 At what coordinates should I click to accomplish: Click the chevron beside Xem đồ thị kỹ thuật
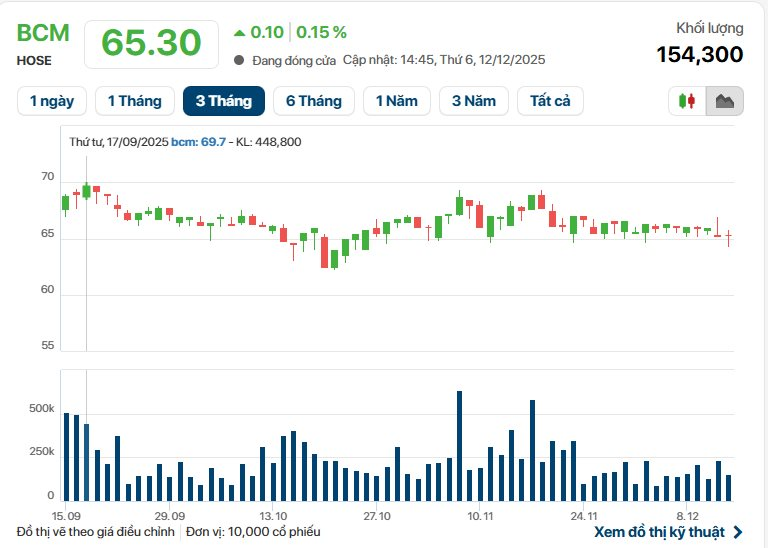(738, 532)
